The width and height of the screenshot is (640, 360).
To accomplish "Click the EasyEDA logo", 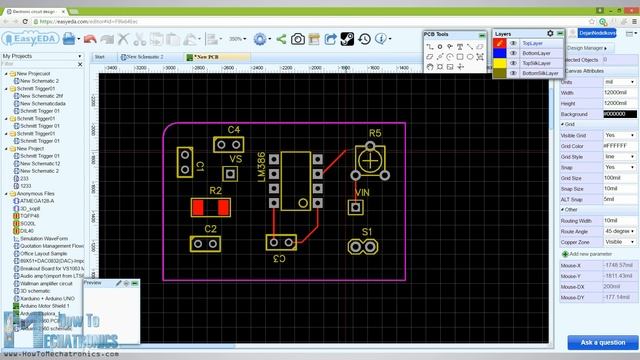I will pyautogui.click(x=31, y=39).
